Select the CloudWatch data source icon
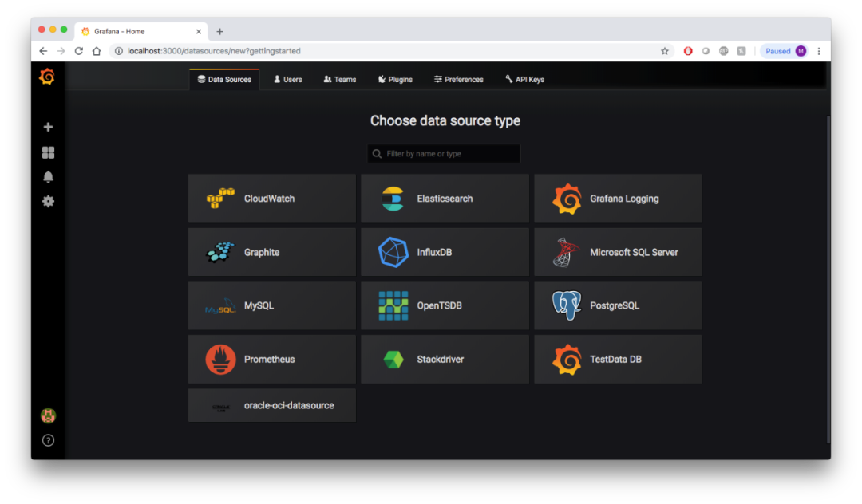862x504 pixels. click(x=220, y=199)
